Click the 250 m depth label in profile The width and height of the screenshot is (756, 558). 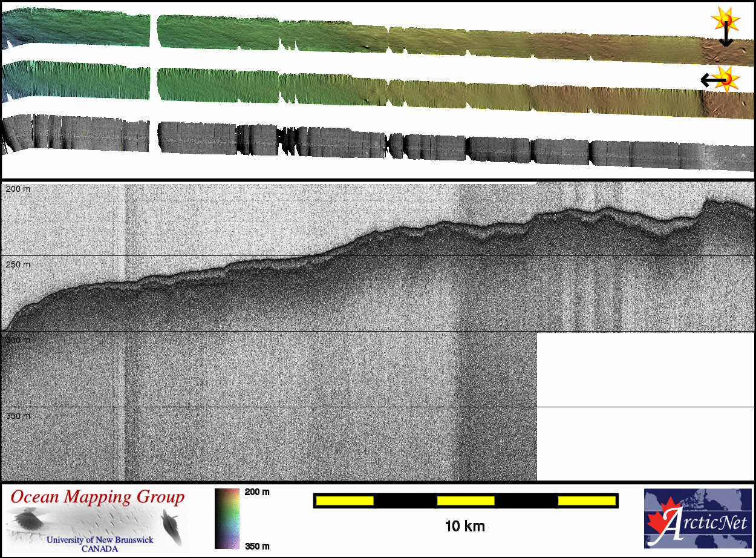[18, 265]
